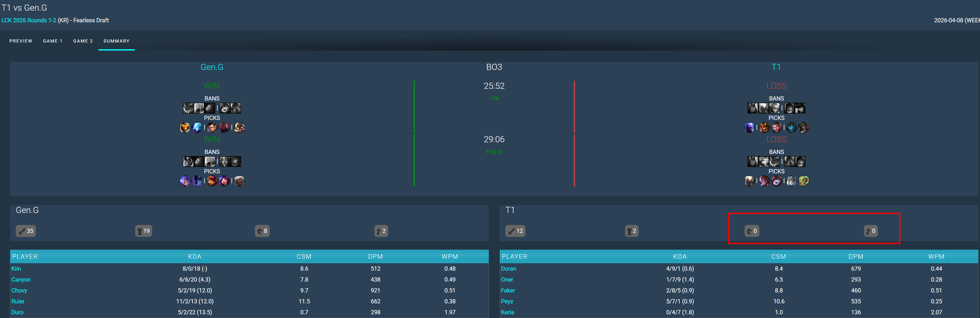The image size is (980, 318).
Task: Open T1 team page from the BO3 header
Action: click(x=776, y=67)
